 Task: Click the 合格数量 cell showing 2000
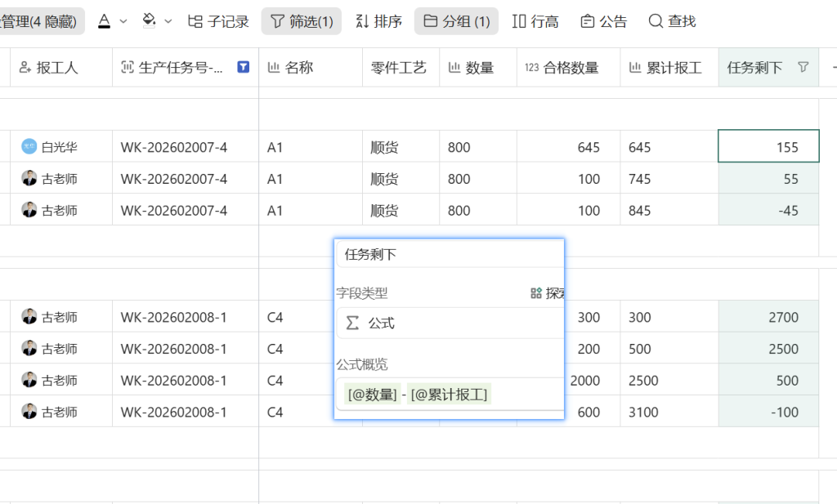(592, 381)
